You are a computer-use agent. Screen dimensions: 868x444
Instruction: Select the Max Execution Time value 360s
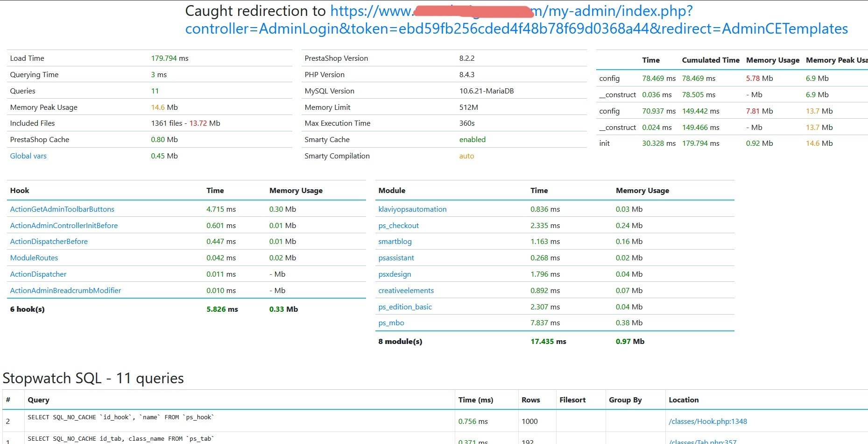467,123
